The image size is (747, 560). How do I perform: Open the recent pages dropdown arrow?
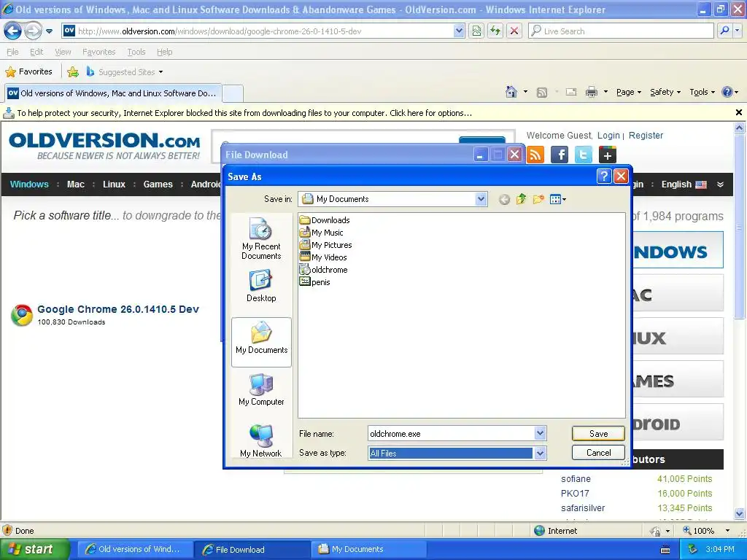click(49, 31)
